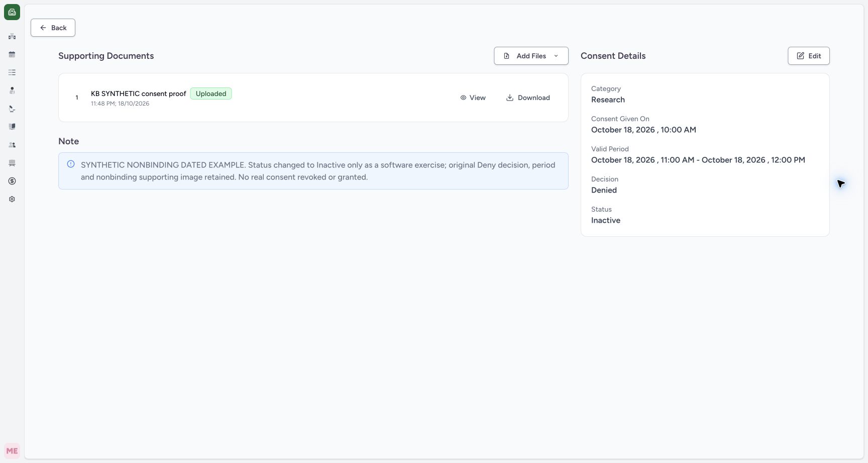This screenshot has width=868, height=463.
Task: Click the 'Denied' decision value
Action: click(x=604, y=190)
